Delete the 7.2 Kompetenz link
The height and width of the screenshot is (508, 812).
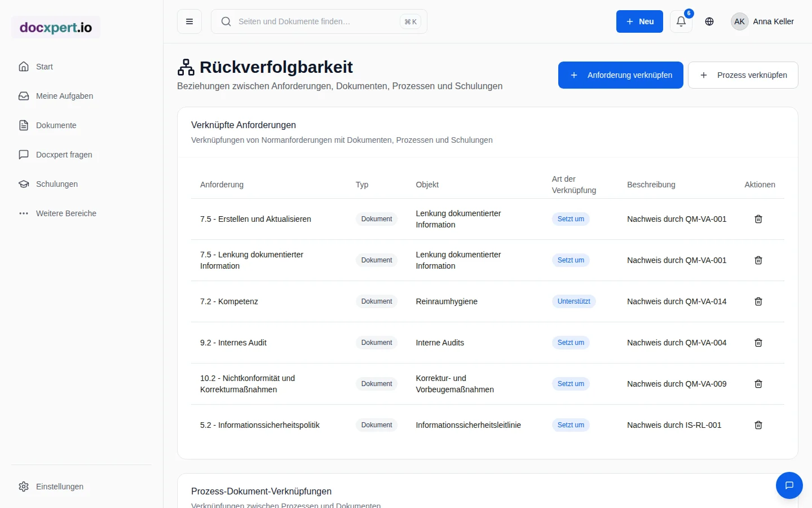click(x=758, y=301)
